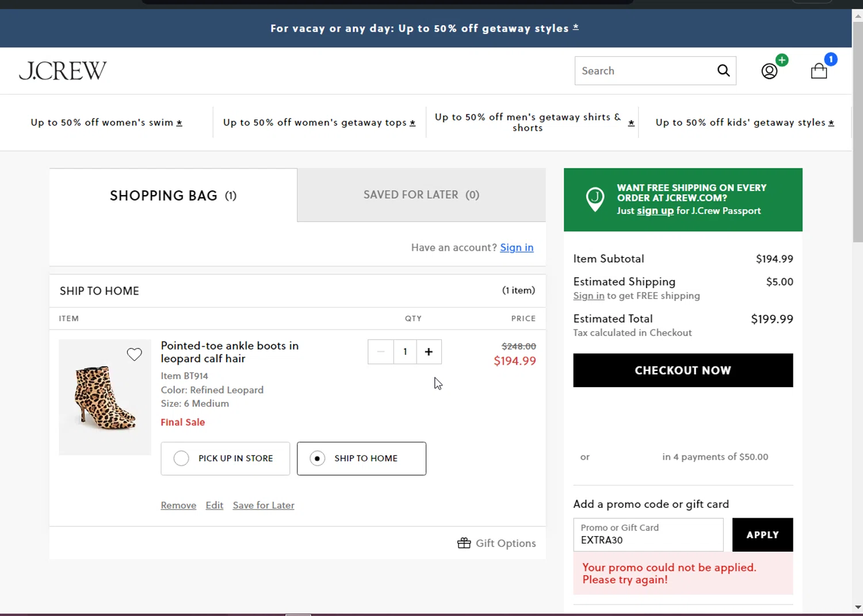Click Apply promo button
Image resolution: width=863 pixels, height=616 pixels.
click(762, 535)
